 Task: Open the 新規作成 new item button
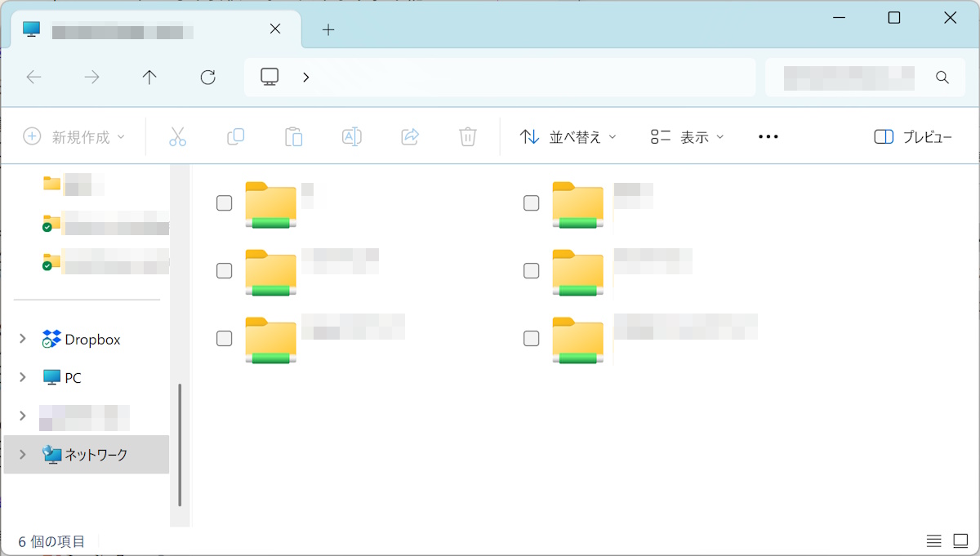pyautogui.click(x=74, y=137)
